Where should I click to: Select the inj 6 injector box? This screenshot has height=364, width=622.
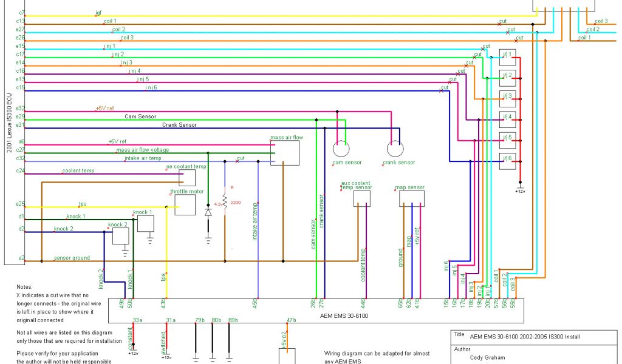click(x=508, y=160)
